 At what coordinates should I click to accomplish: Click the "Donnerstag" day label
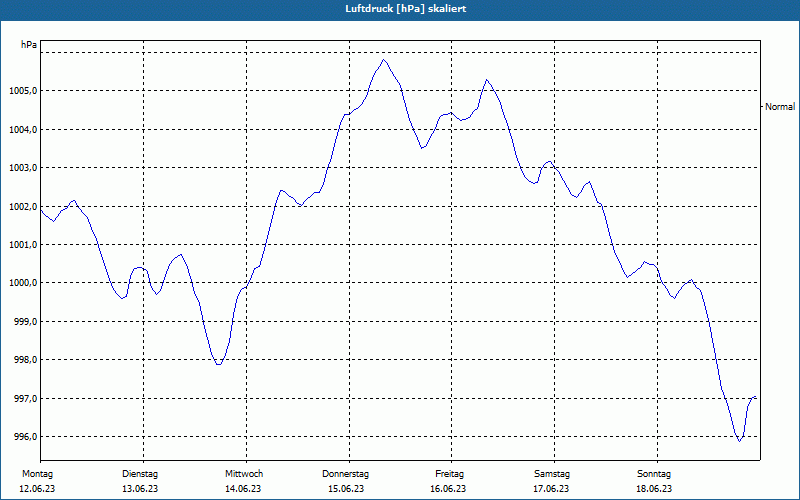(x=345, y=474)
